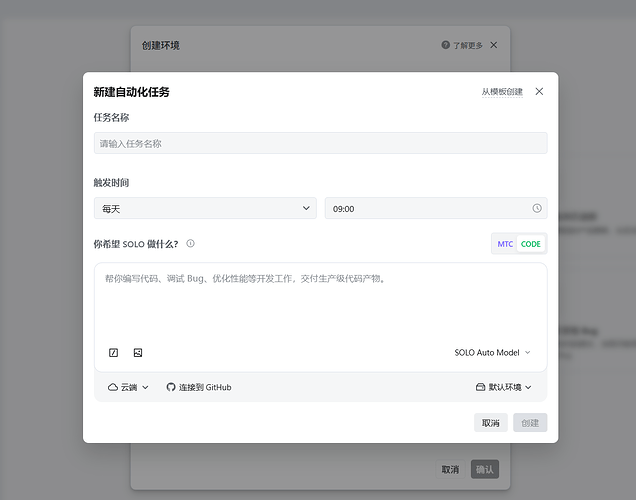Click the 创建 button

point(530,423)
